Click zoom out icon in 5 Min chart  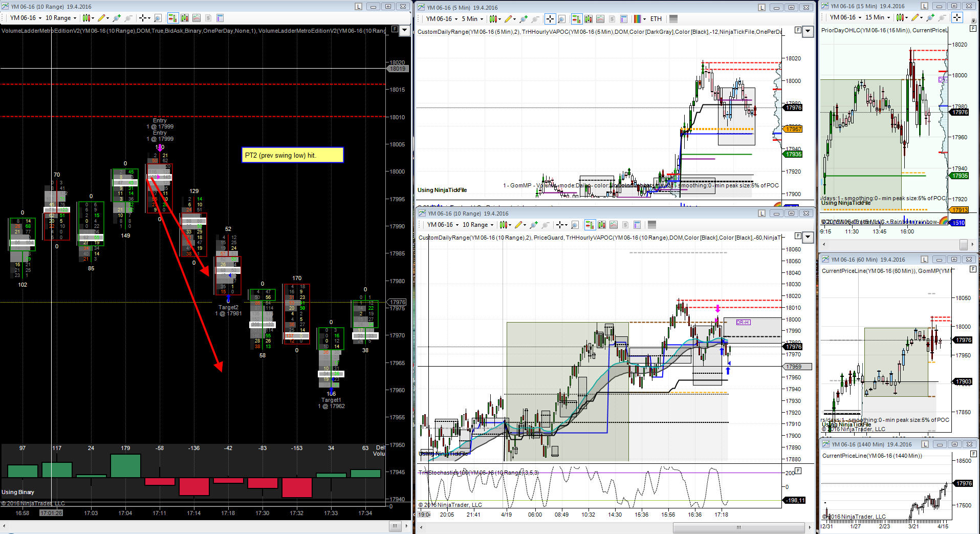click(x=535, y=19)
